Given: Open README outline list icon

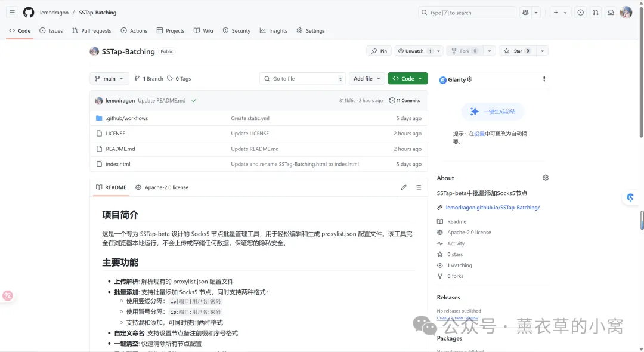Looking at the screenshot, I should [x=418, y=187].
